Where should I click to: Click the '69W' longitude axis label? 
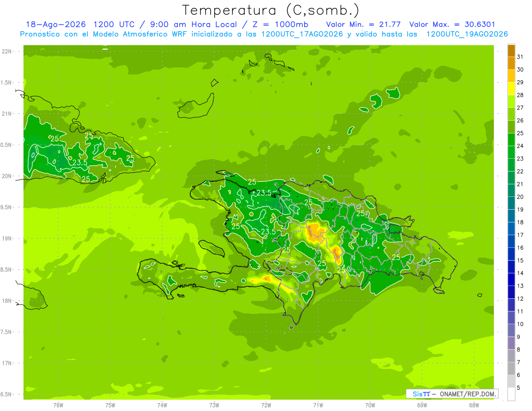(x=422, y=405)
